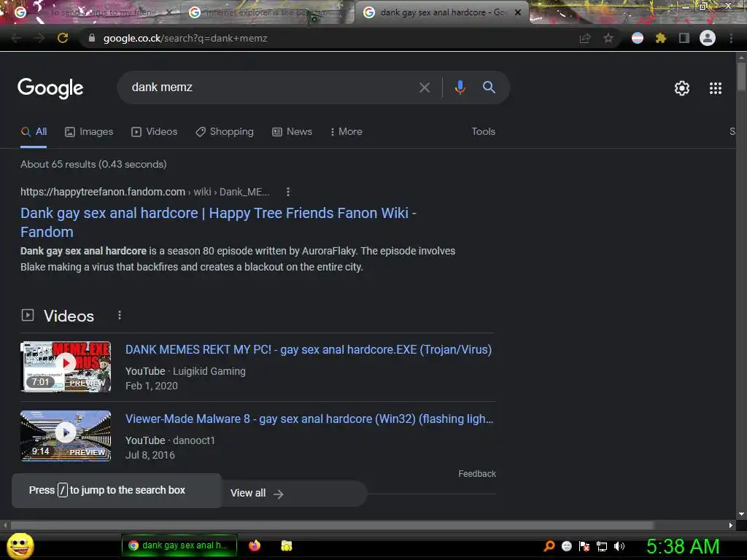747x560 pixels.
Task: Click the vertical scrollbar thumb
Action: pyautogui.click(x=741, y=77)
